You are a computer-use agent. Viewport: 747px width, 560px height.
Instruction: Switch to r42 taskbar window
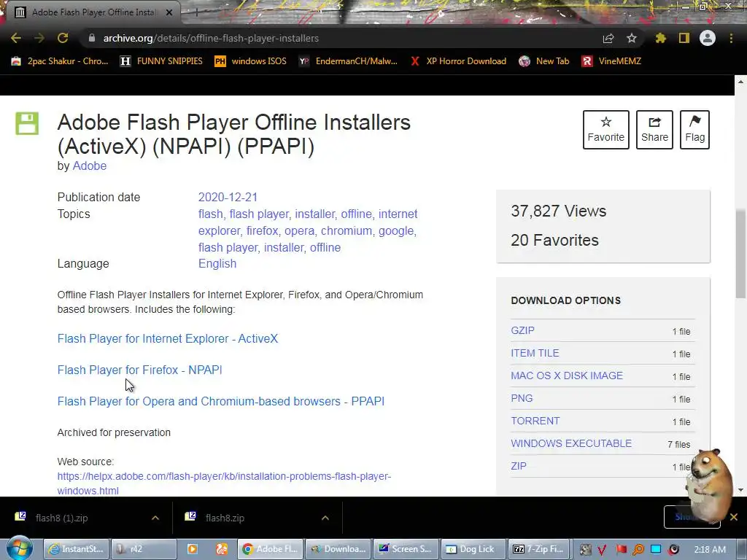coord(144,549)
